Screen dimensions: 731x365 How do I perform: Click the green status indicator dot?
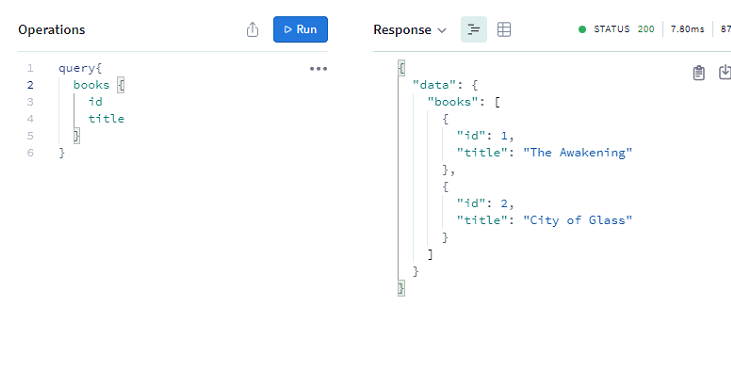[x=582, y=29]
